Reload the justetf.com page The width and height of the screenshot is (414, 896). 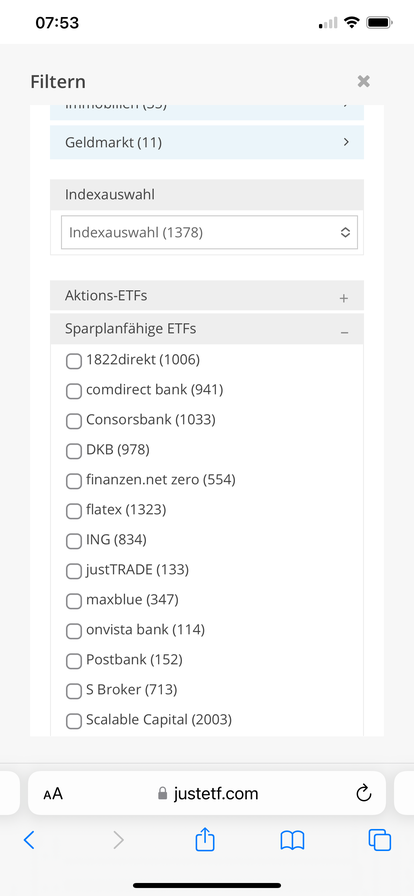364,793
